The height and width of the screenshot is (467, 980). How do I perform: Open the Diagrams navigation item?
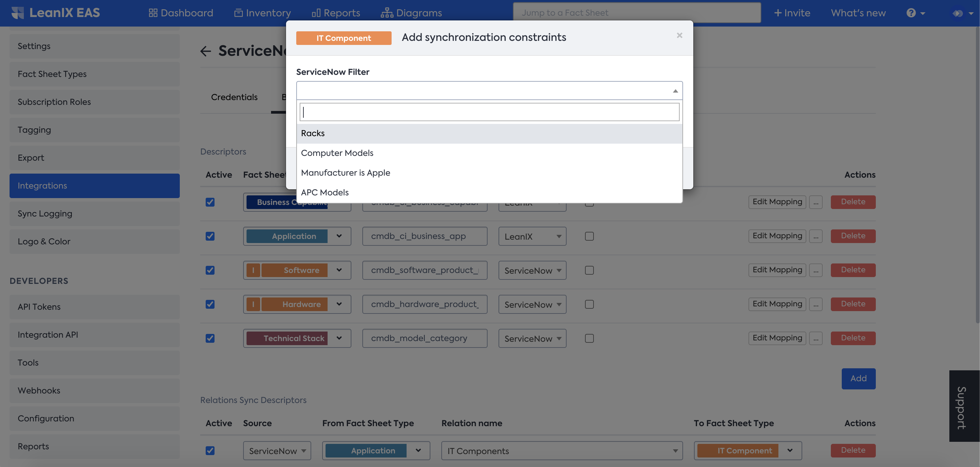(x=411, y=13)
